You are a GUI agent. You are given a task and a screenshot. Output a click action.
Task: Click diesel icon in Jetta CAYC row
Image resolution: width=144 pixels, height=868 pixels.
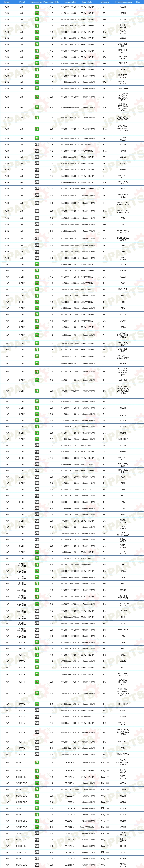click(x=37, y=710)
